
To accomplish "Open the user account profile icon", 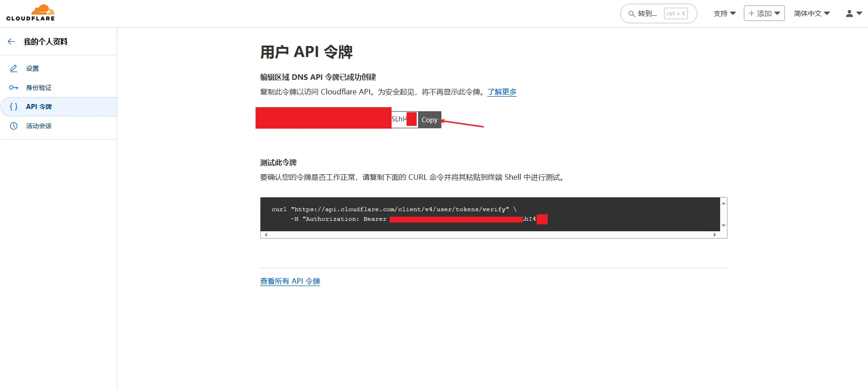I will (x=849, y=14).
